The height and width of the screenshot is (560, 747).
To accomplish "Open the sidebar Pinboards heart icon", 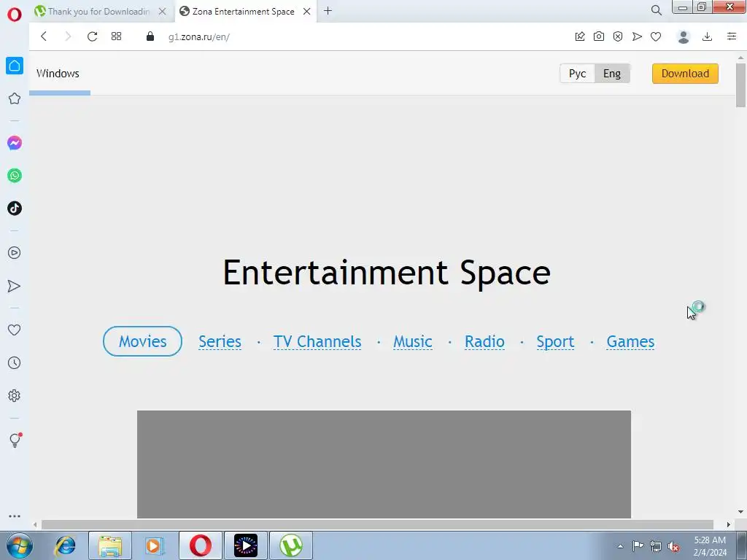I will click(x=15, y=330).
